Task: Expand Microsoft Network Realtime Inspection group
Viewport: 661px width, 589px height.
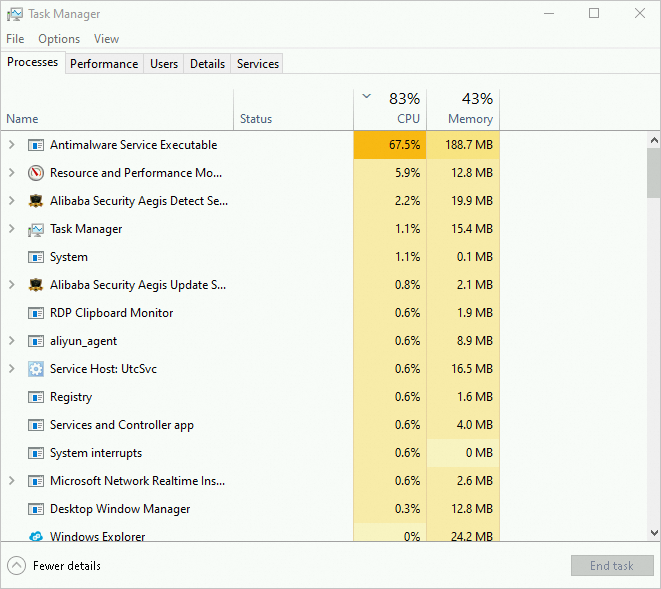Action: 12,481
